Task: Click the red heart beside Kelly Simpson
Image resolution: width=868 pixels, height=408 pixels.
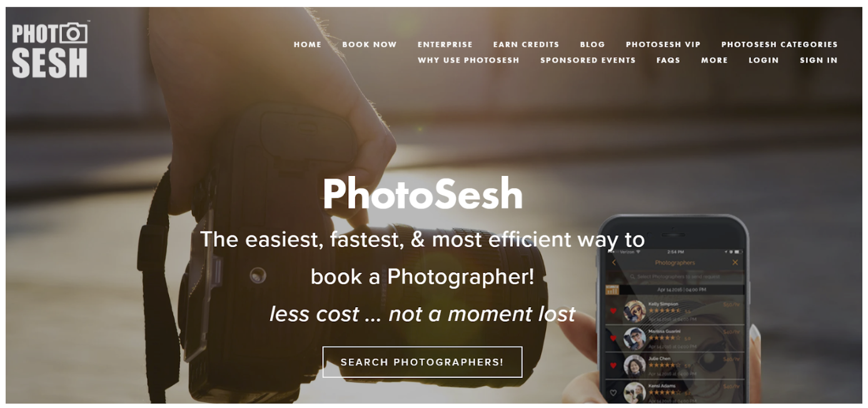Action: coord(613,311)
